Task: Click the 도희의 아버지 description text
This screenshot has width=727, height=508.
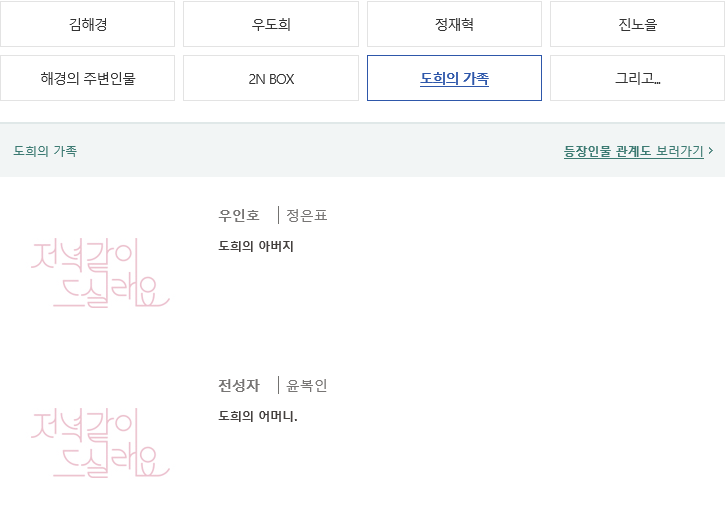Action: click(x=256, y=246)
